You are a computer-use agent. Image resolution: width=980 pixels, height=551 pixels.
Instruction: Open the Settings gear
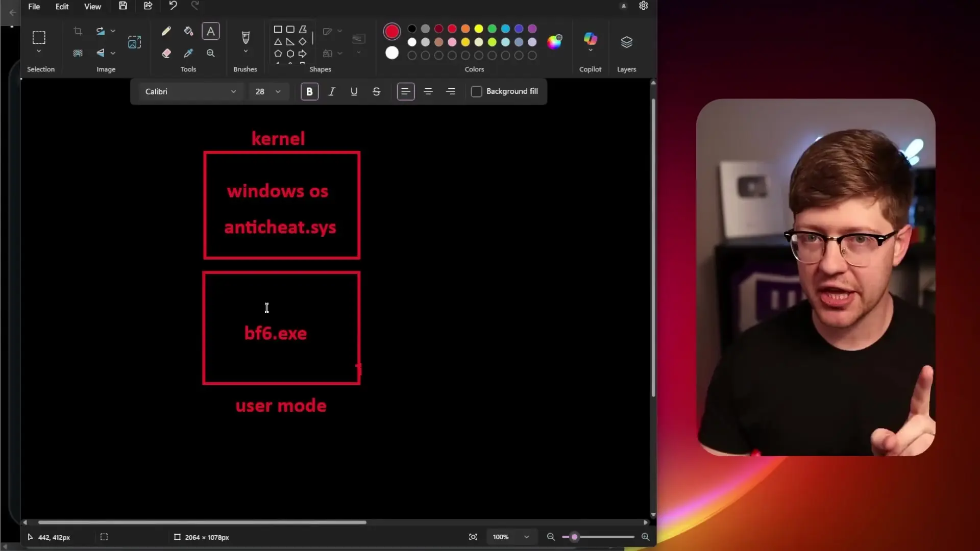(644, 6)
